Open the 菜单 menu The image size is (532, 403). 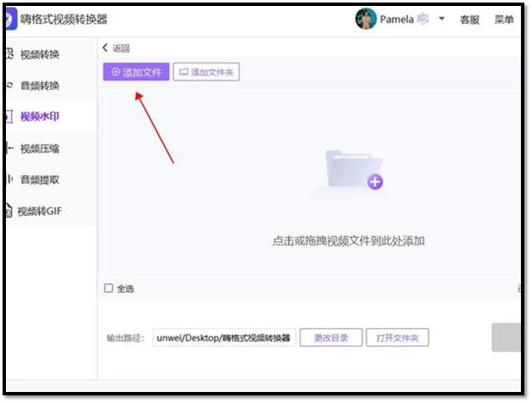tap(504, 20)
